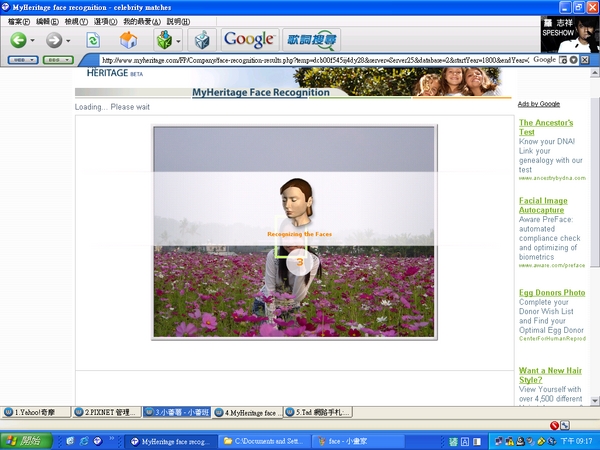Open the 我的最愛(A) menu
The height and width of the screenshot is (450, 600).
coord(142,21)
